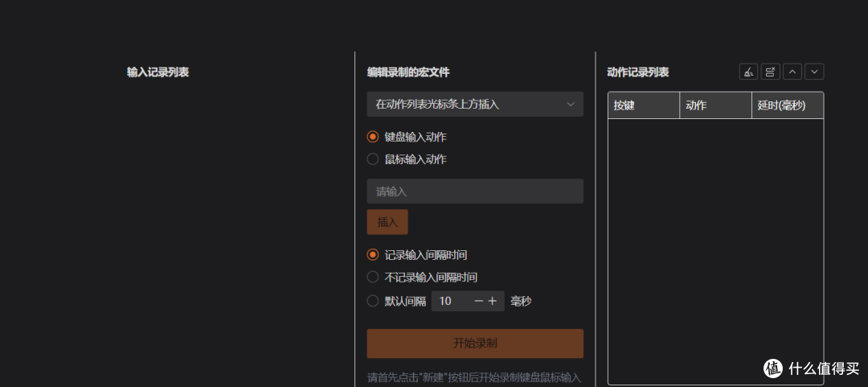
Task: Click the 动作记录列表 heading
Action: coord(638,72)
